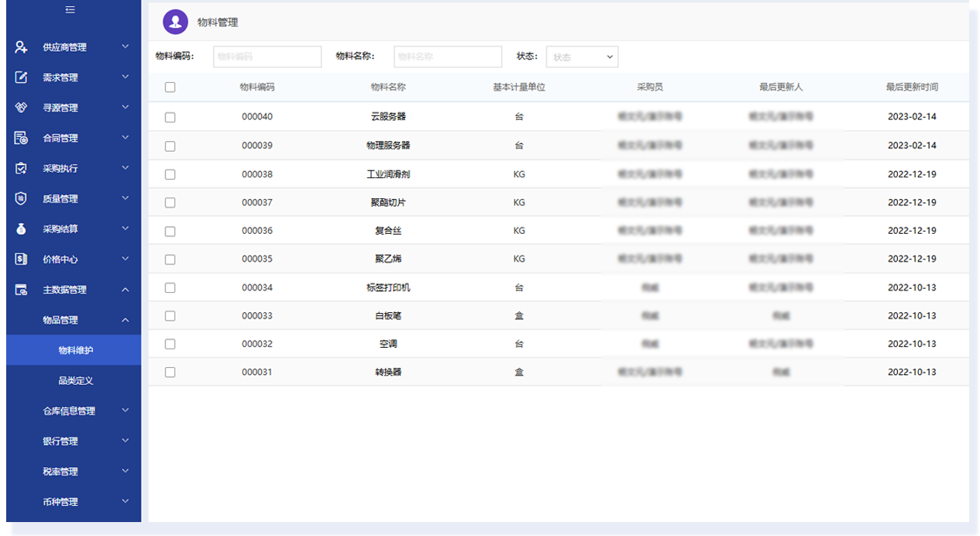Toggle the select-all checkbox in table header
Viewport: 980px width, 536px height.
(x=170, y=88)
